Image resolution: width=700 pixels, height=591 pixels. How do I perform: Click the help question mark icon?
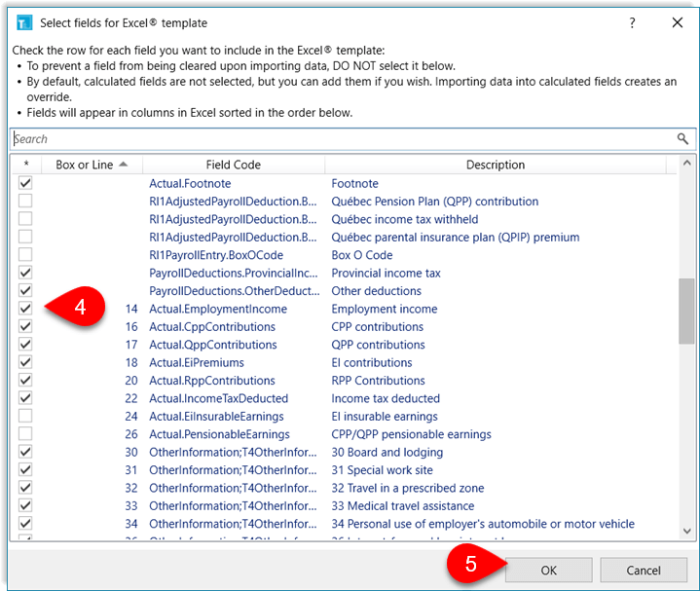tap(632, 22)
